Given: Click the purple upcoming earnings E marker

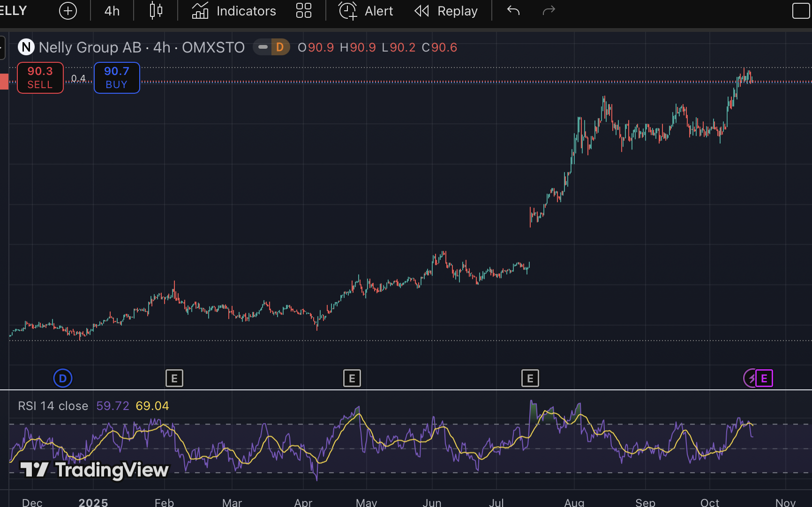Looking at the screenshot, I should [x=764, y=378].
